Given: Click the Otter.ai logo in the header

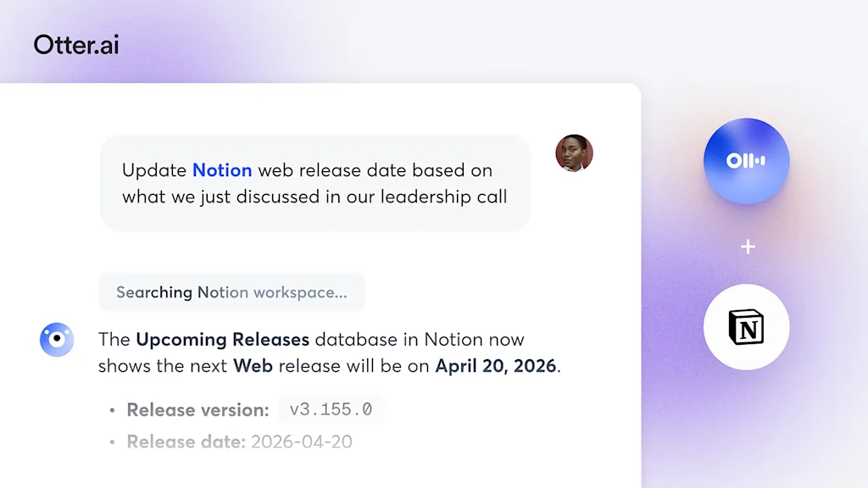Looking at the screenshot, I should [76, 44].
